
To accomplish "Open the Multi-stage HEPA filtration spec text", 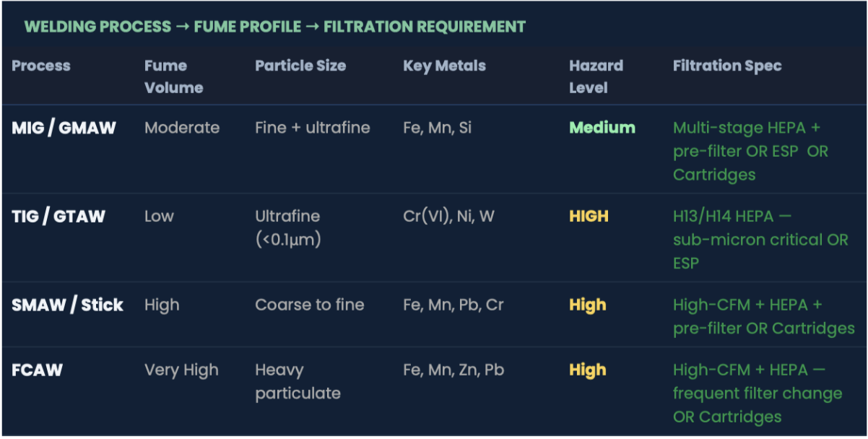I will pyautogui.click(x=750, y=151).
